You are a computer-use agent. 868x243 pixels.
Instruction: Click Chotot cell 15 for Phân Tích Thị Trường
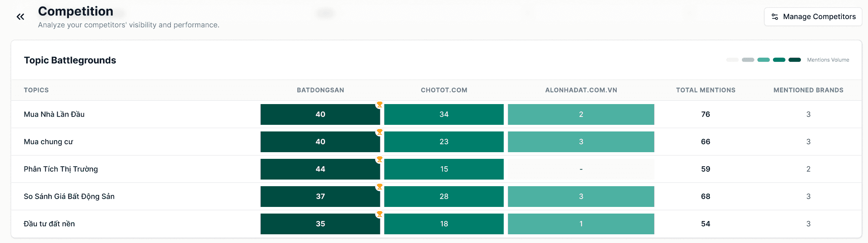pos(444,169)
